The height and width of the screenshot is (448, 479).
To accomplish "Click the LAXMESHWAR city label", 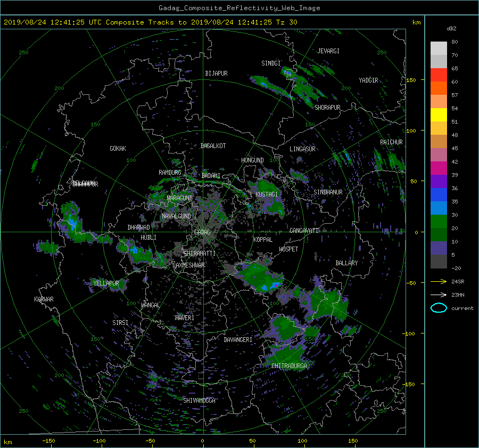I will point(188,265).
